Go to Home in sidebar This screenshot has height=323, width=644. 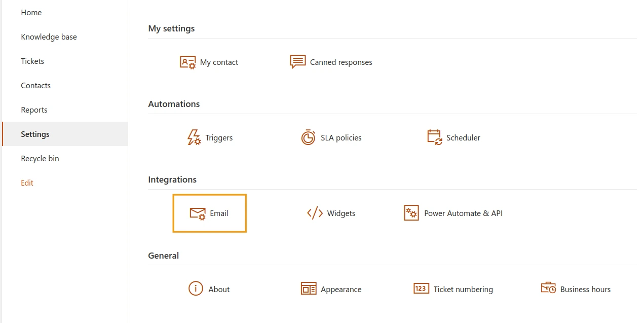(31, 13)
